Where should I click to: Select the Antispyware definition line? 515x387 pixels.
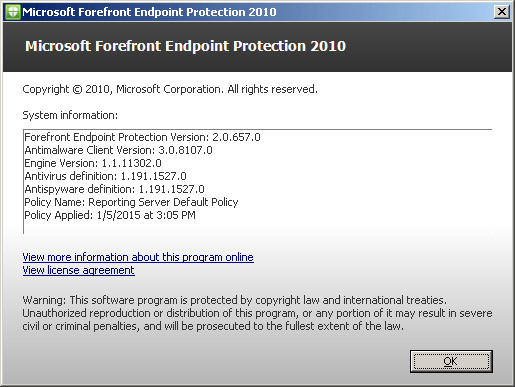point(114,189)
